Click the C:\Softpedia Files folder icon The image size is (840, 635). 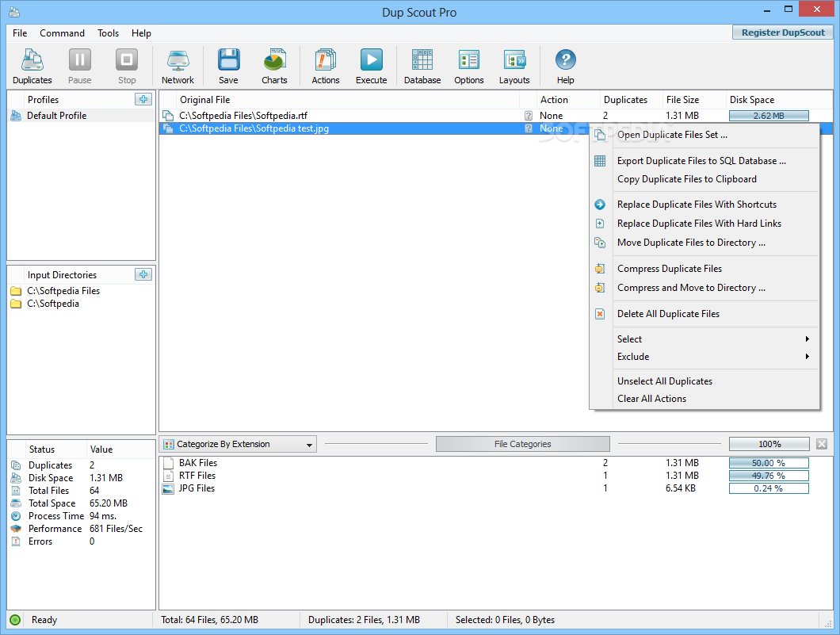[x=16, y=291]
